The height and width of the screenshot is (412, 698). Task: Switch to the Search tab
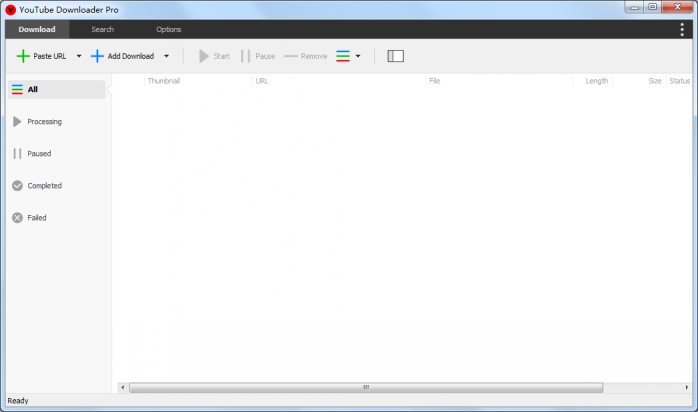[102, 29]
